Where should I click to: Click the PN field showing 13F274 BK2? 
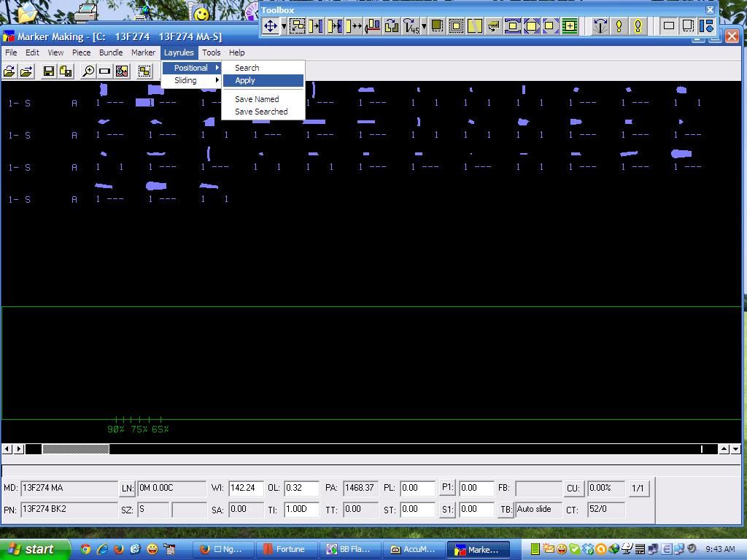click(69, 510)
